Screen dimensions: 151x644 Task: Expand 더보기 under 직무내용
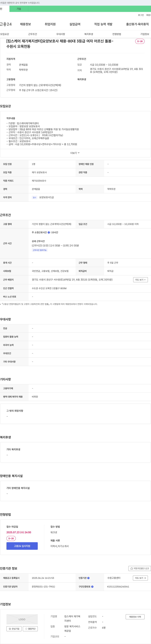(75, 153)
